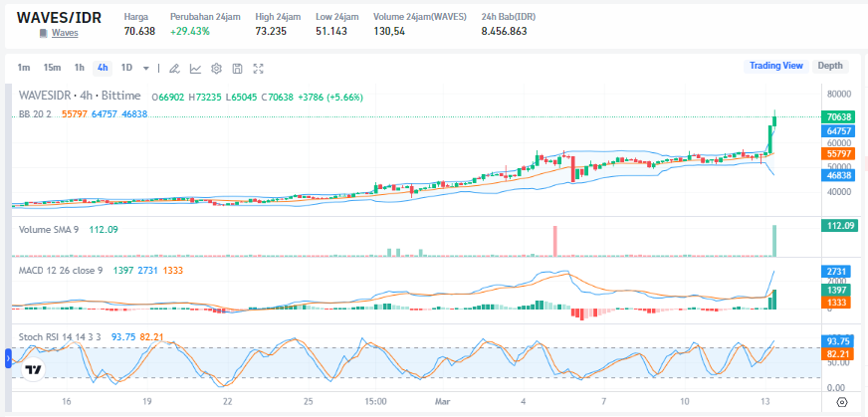Switch to the Trading View tab
Image resolution: width=868 pixels, height=417 pixels.
(x=776, y=66)
